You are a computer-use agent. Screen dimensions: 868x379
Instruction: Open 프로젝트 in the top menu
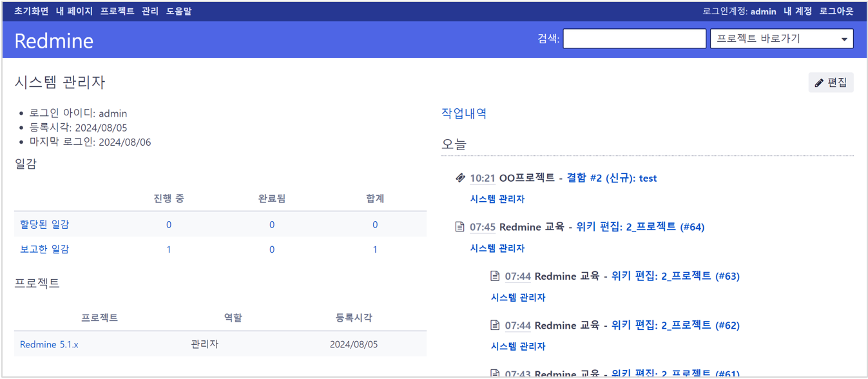117,11
